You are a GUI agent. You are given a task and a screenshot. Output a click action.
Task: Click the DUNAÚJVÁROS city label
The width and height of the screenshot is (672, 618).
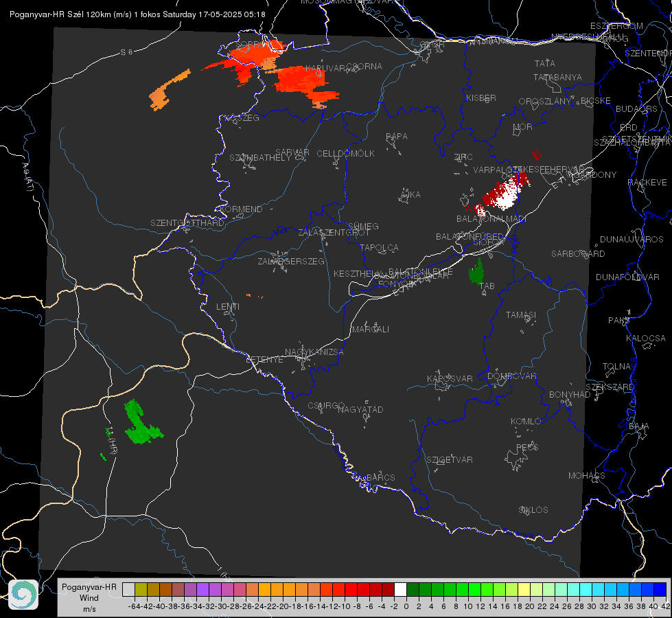tap(632, 240)
